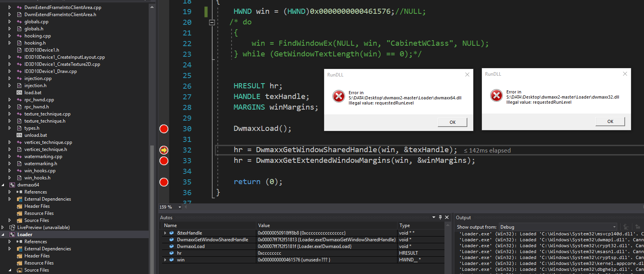
Task: Click the vertices_technique.cpp file icon
Action: (19, 142)
